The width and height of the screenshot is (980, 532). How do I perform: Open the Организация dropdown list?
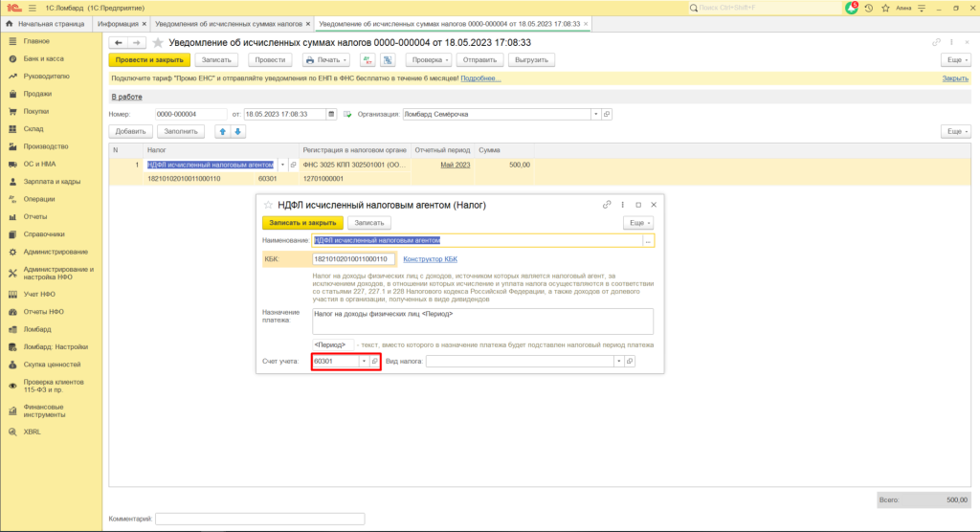pyautogui.click(x=595, y=114)
